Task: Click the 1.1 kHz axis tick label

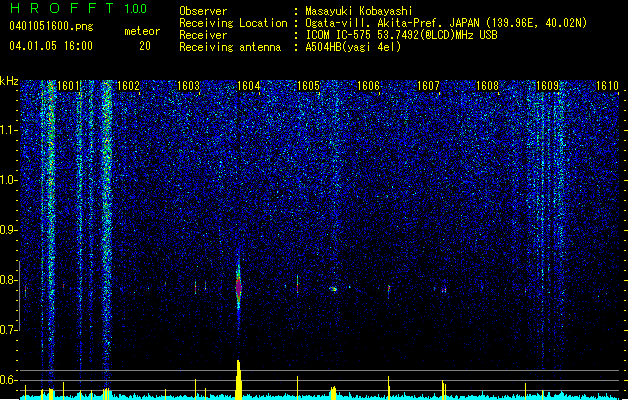Action: tap(9, 130)
